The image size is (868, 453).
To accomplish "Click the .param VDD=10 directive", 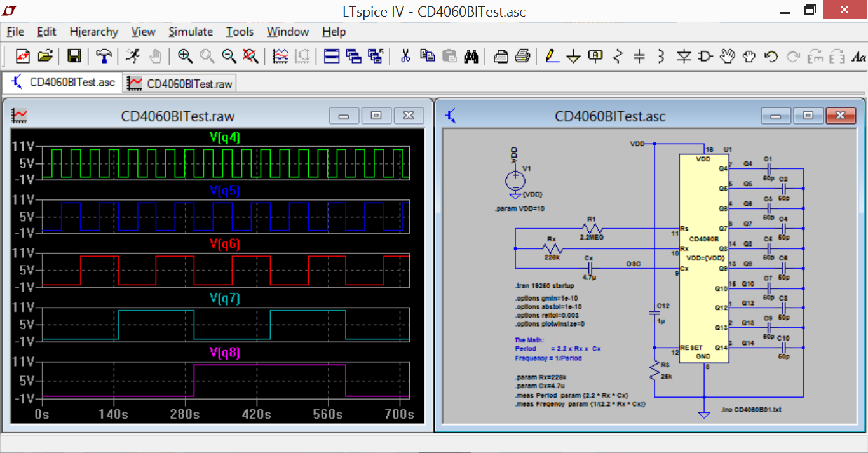I will coord(519,208).
